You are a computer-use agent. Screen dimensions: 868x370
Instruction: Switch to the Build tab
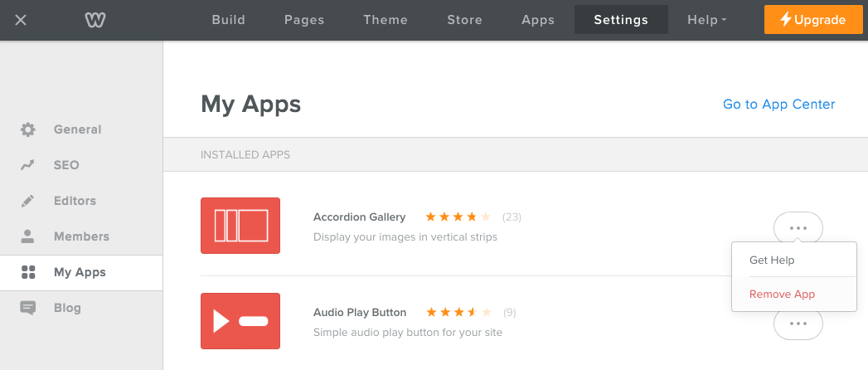pos(229,20)
